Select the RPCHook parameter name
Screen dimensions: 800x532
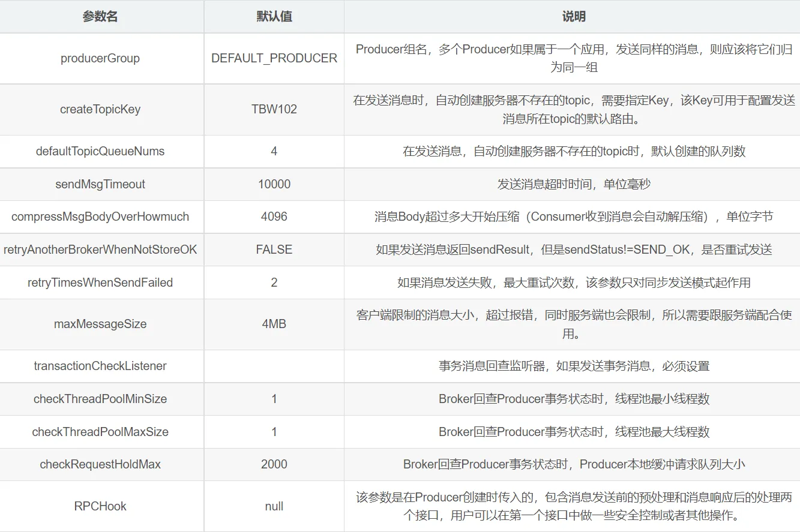(x=100, y=506)
